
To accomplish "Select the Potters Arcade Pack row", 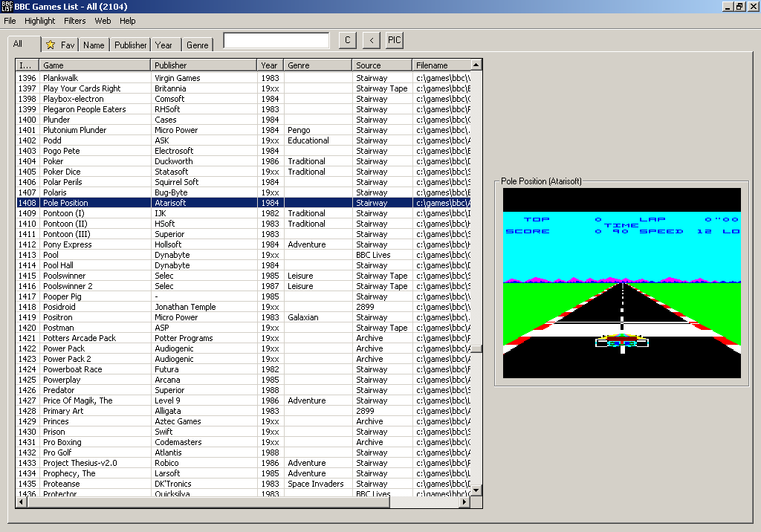I will pos(243,338).
